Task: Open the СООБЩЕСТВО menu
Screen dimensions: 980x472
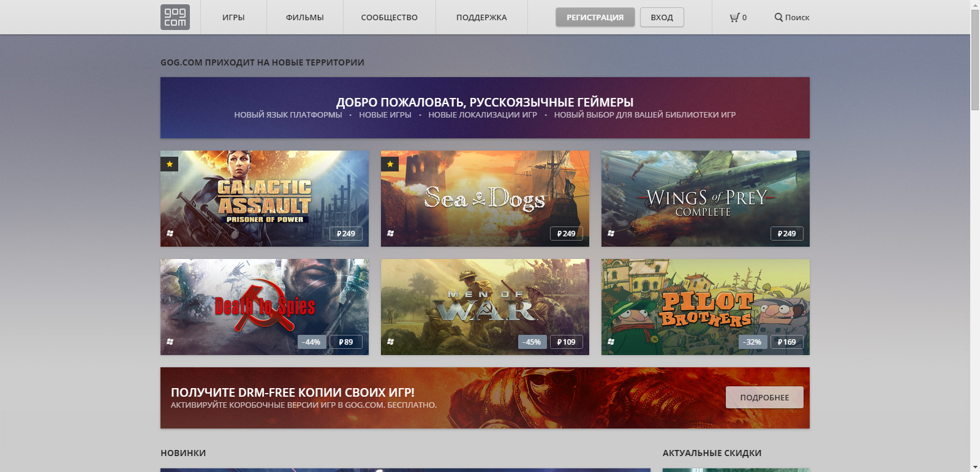Action: (x=390, y=17)
